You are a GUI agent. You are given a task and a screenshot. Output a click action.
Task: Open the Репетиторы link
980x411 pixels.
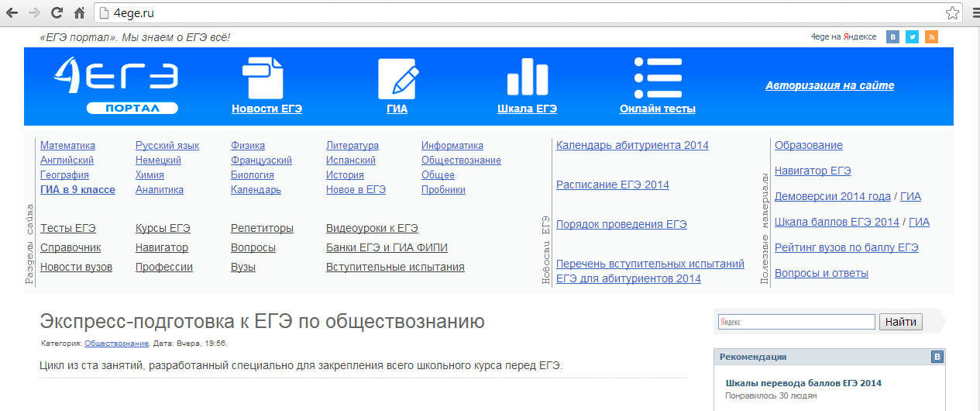click(262, 228)
